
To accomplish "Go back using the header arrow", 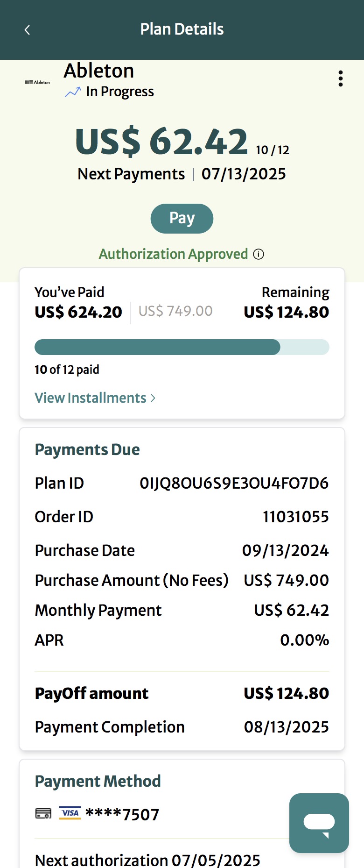I will click(27, 30).
